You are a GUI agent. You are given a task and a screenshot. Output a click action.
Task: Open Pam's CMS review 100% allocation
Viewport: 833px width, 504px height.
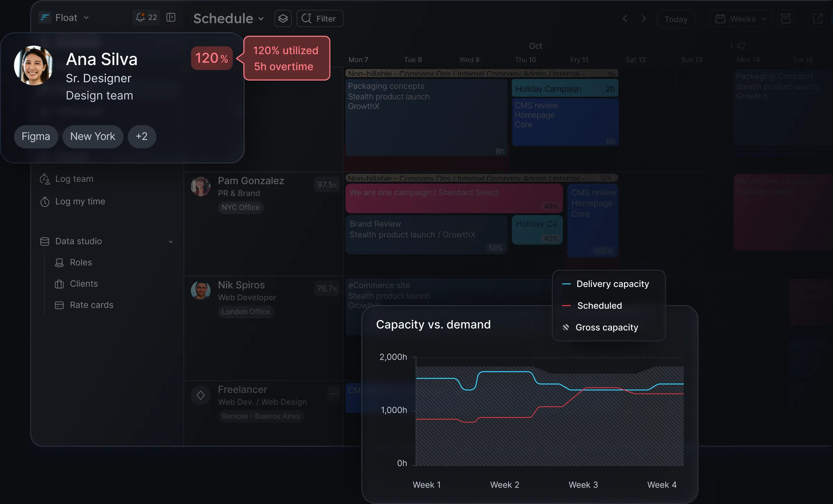592,221
